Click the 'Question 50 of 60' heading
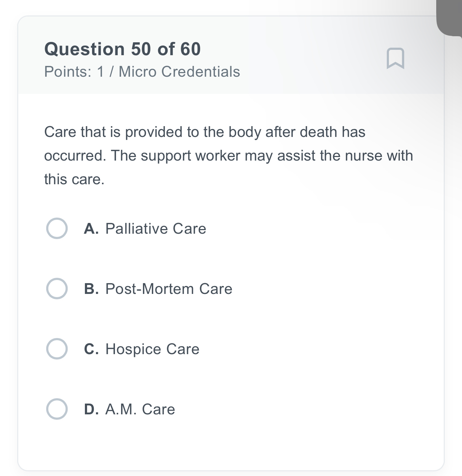Viewport: 462px width, 476px height. (122, 49)
